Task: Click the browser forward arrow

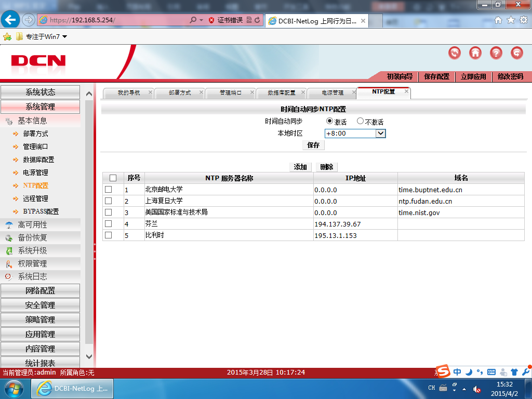Action: click(x=29, y=20)
